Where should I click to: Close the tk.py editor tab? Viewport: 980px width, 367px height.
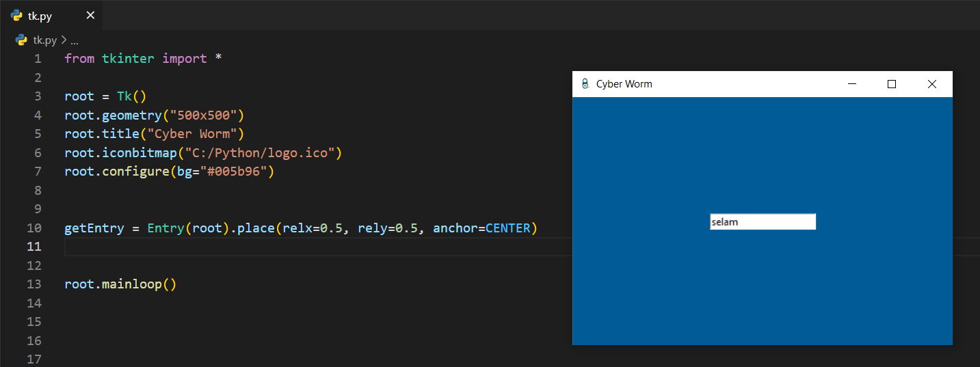tap(90, 16)
